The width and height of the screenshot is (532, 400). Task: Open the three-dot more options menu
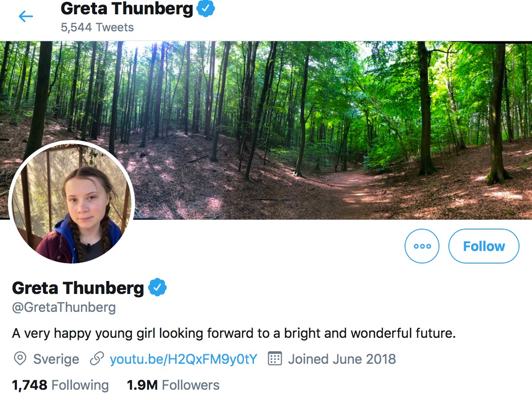[422, 246]
